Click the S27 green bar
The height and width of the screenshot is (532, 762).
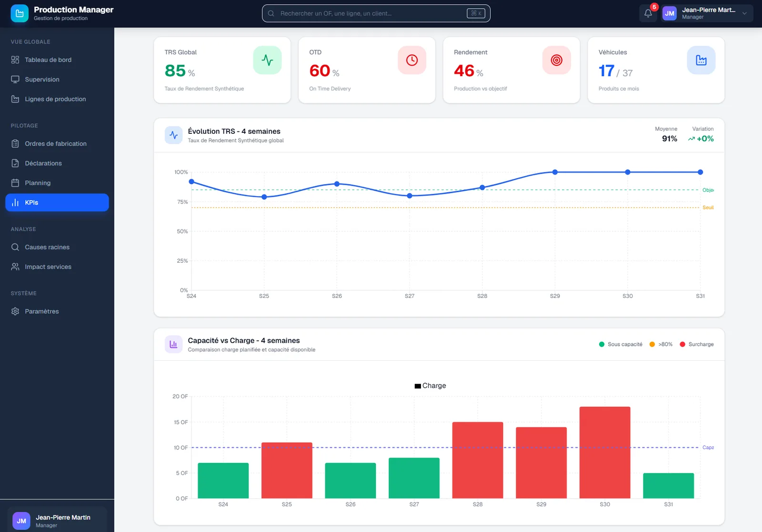(414, 478)
